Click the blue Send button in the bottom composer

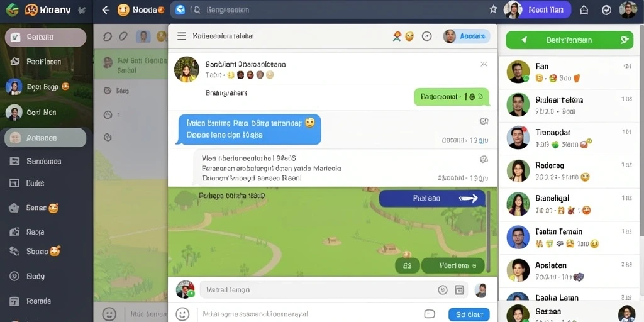coord(469,314)
